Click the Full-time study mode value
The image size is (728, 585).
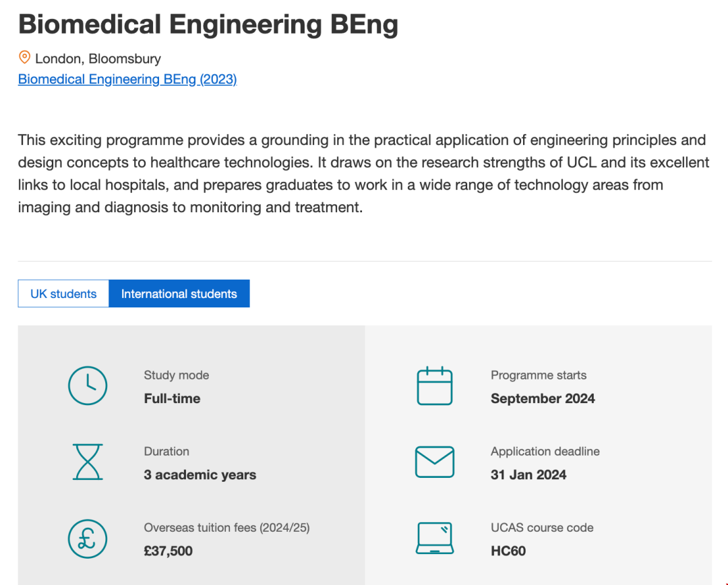[x=172, y=399]
